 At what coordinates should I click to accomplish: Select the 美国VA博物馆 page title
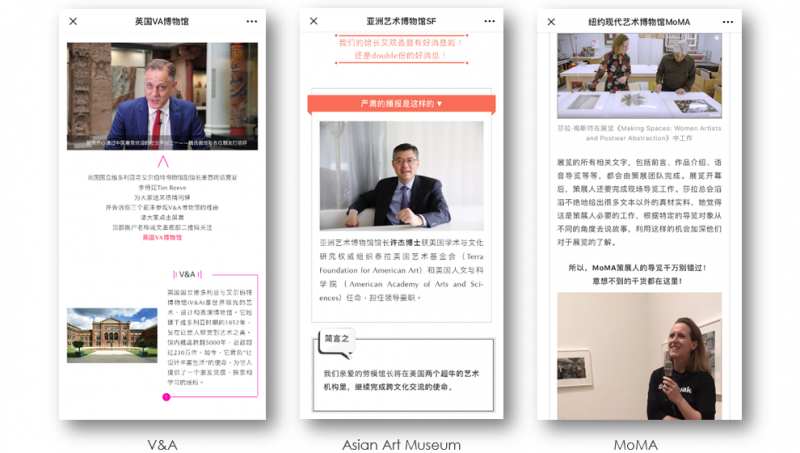(x=161, y=21)
